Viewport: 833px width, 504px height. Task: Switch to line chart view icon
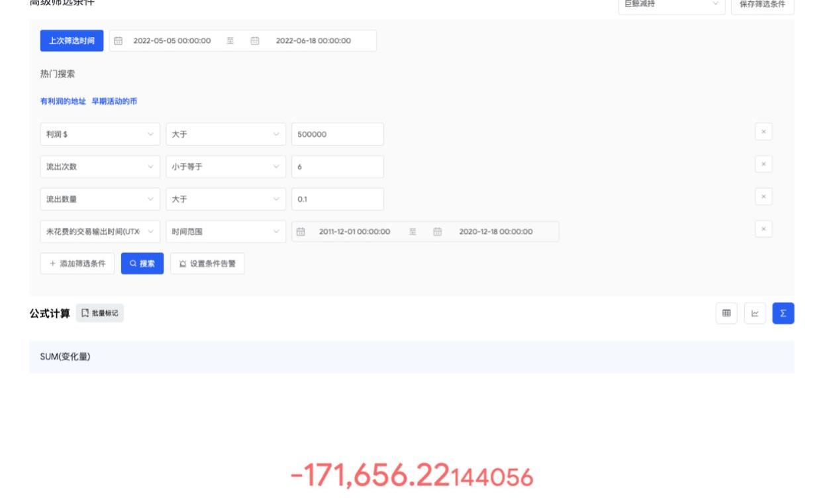(755, 313)
